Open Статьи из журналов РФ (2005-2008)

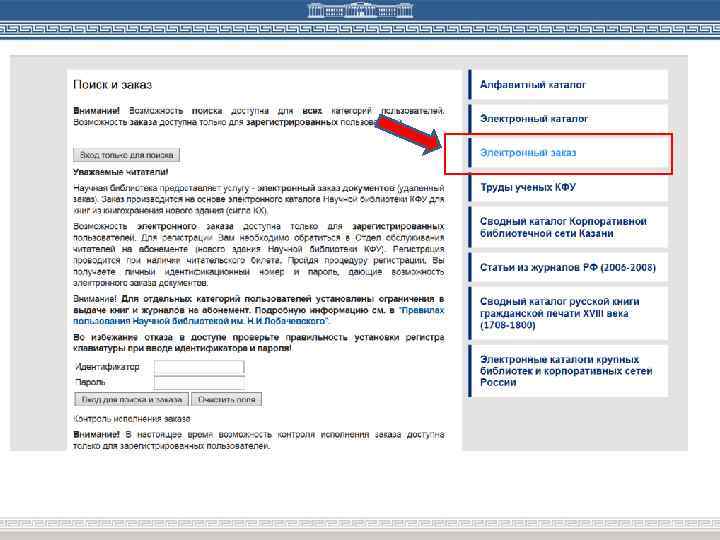(568, 267)
